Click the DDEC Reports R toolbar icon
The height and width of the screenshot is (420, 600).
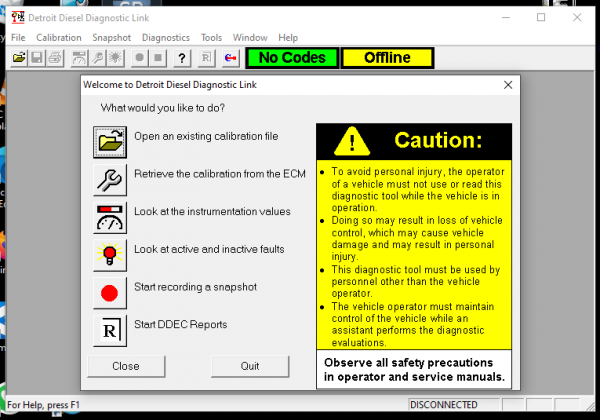tap(206, 58)
